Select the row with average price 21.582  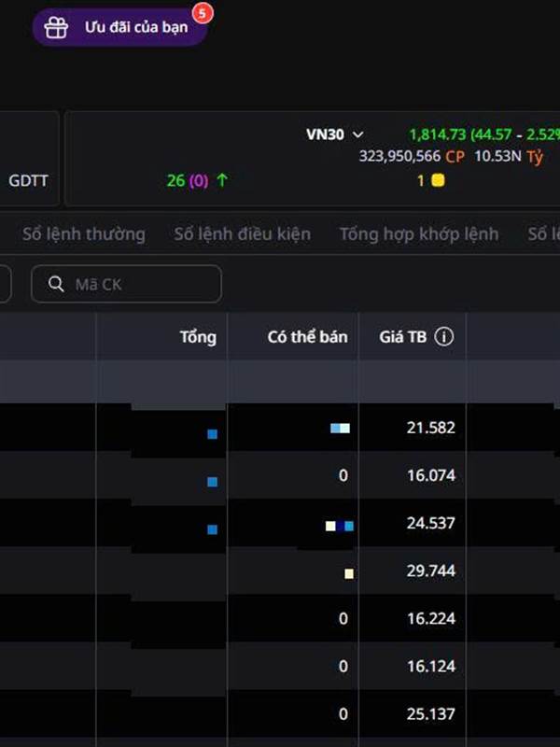point(430,428)
